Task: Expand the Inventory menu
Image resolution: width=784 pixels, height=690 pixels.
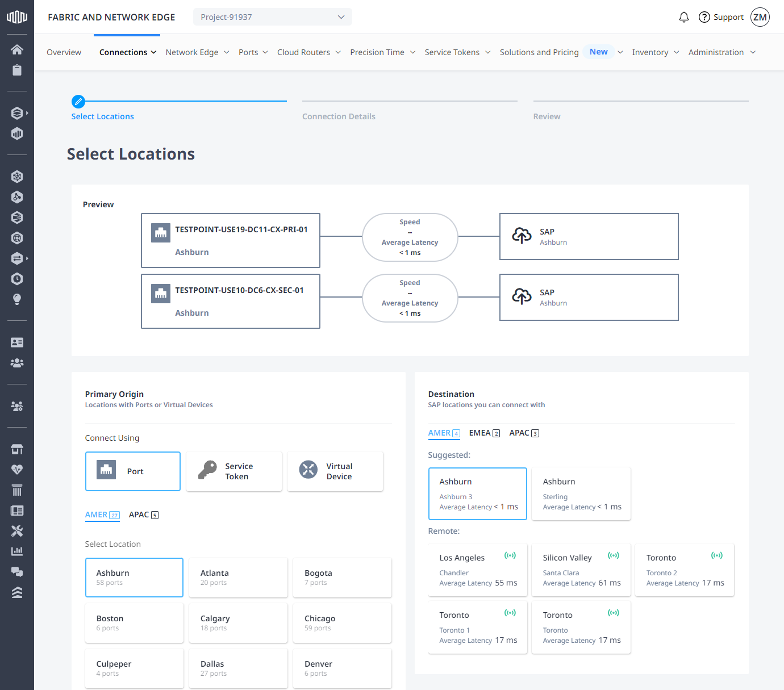Action: (656, 52)
